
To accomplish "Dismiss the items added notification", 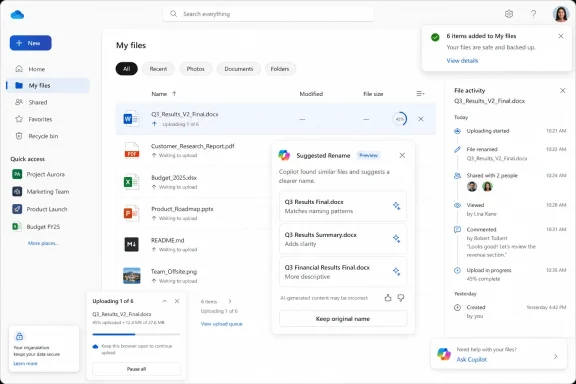I will (561, 36).
